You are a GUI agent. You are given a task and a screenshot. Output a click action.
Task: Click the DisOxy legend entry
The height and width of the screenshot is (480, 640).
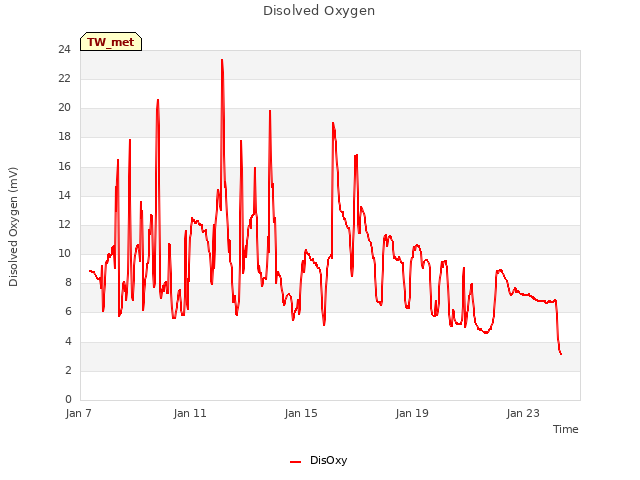point(318,460)
